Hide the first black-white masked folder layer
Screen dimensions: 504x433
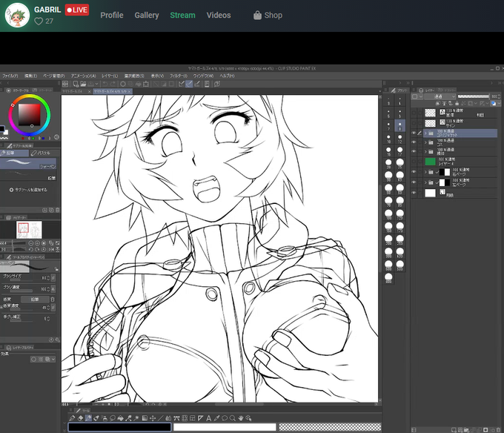pyautogui.click(x=414, y=172)
